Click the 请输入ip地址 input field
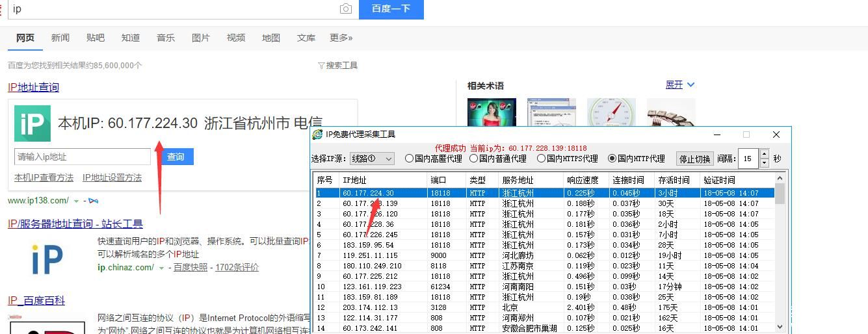Viewport: 868px width, 334px height. pos(83,157)
